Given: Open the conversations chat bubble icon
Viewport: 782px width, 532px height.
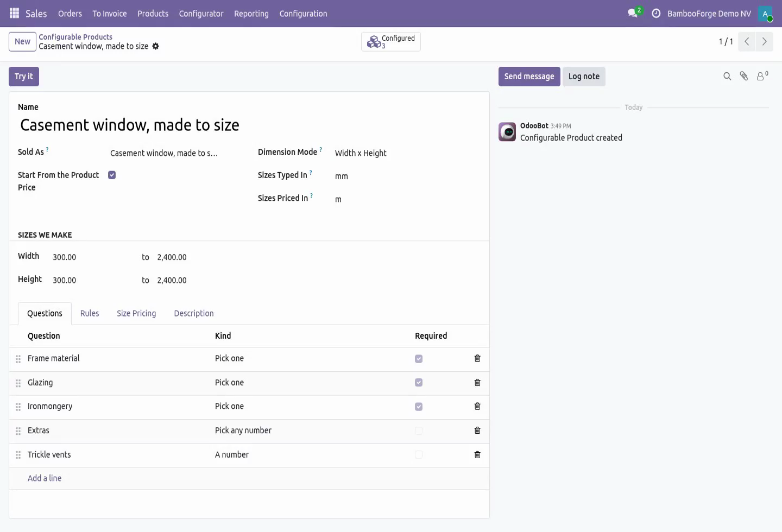Looking at the screenshot, I should 633,13.
